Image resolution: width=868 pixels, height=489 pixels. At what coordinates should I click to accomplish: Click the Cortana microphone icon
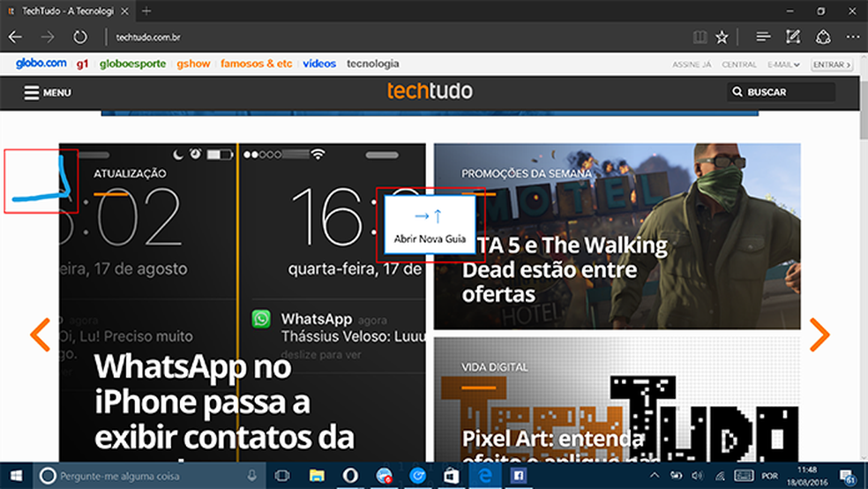click(x=252, y=476)
